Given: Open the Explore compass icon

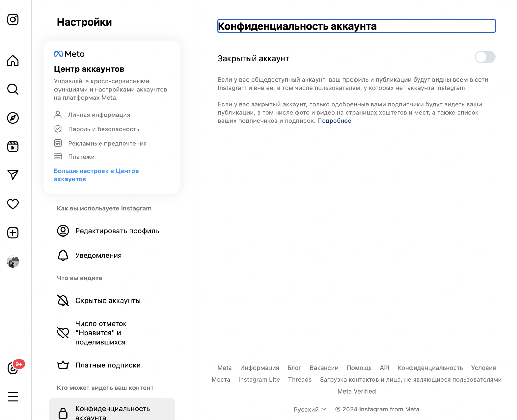Looking at the screenshot, I should (13, 118).
